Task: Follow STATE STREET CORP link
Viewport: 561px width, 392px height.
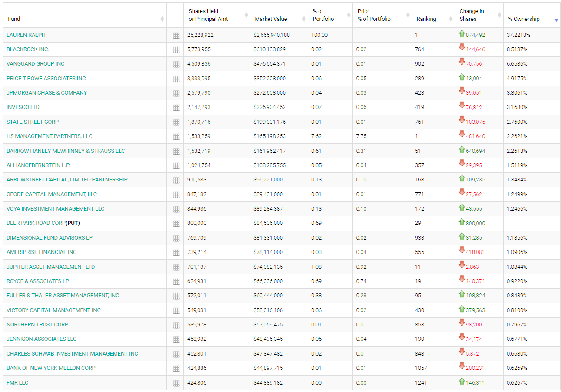Action: (33, 122)
